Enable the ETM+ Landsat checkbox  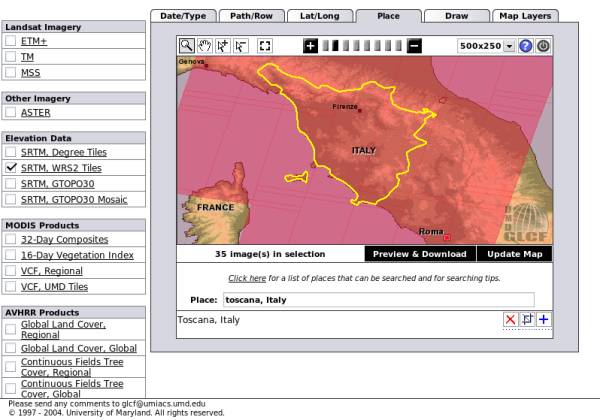coord(10,42)
